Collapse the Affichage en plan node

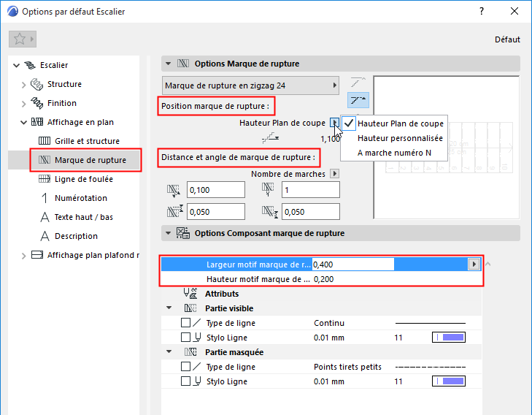click(24, 122)
